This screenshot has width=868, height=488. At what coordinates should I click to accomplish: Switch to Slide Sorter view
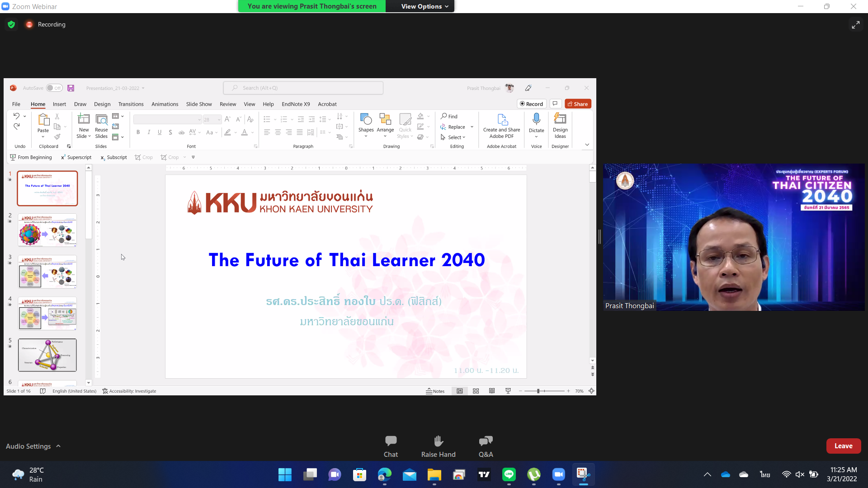(476, 391)
